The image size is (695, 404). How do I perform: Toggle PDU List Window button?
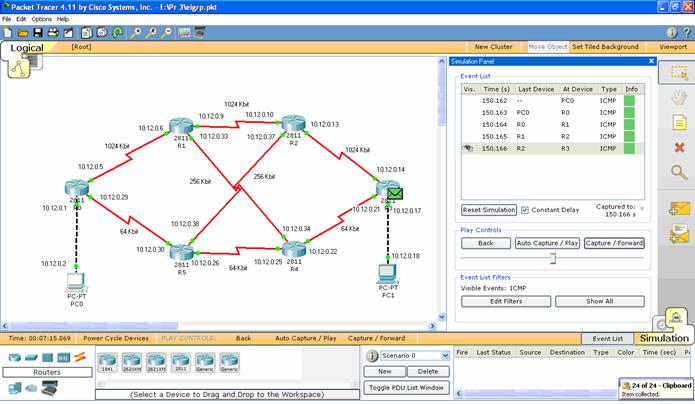click(405, 387)
